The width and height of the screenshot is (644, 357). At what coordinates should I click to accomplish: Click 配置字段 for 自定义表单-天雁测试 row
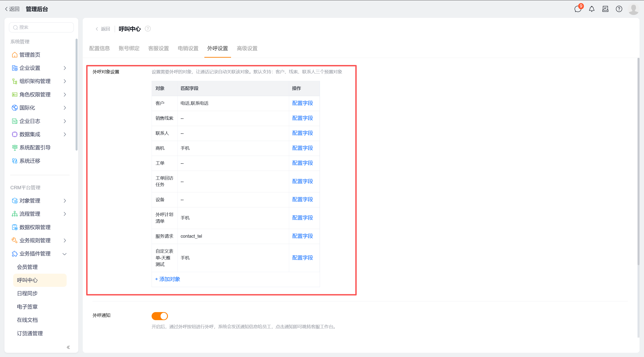(303, 258)
